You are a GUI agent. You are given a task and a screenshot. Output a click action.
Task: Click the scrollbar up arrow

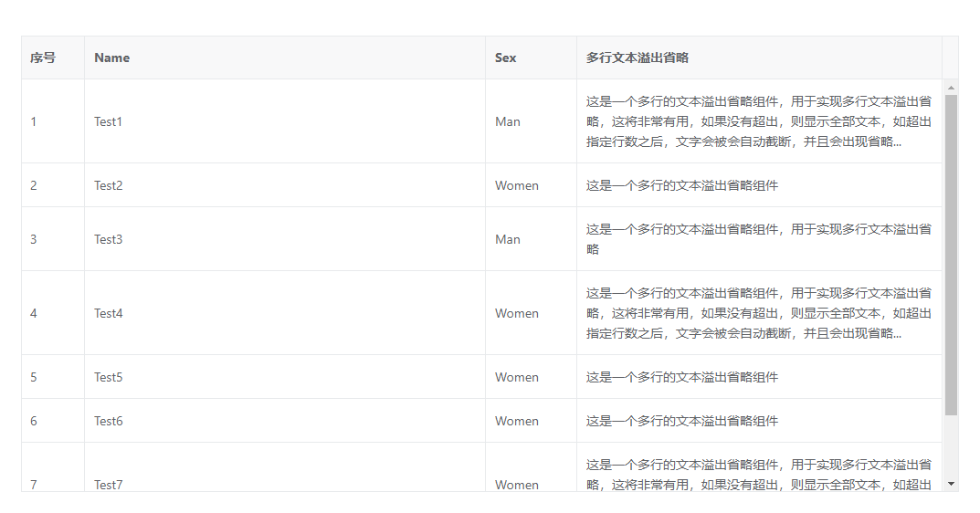(x=951, y=89)
